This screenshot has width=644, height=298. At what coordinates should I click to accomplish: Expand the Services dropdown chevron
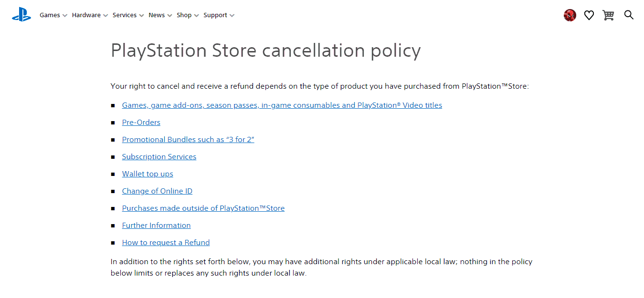(x=142, y=15)
